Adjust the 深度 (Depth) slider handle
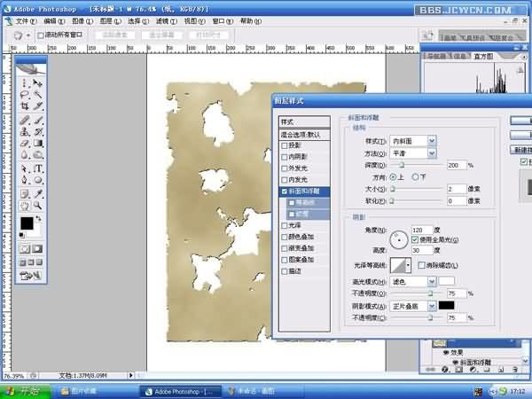Viewport: 532px width, 399px height. 402,165
